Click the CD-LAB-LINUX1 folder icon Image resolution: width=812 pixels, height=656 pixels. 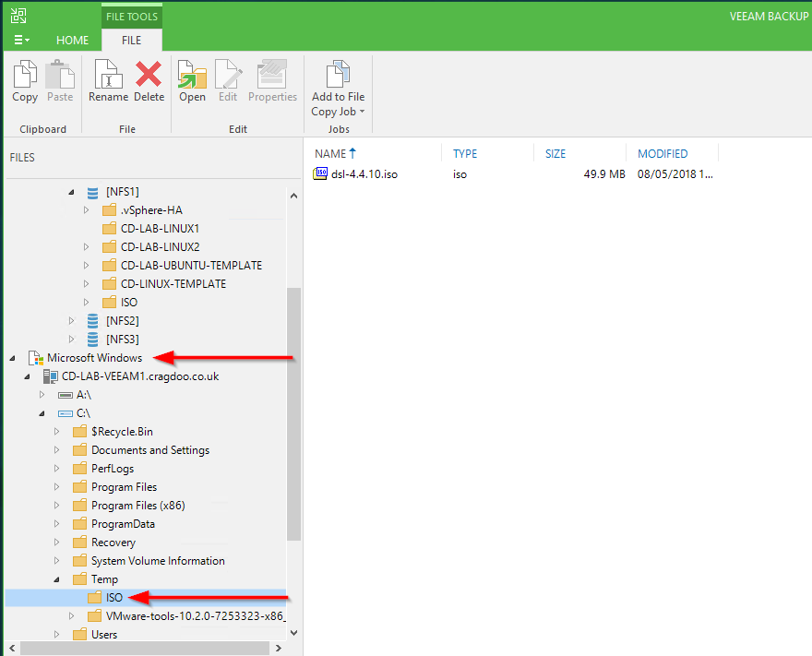(109, 229)
